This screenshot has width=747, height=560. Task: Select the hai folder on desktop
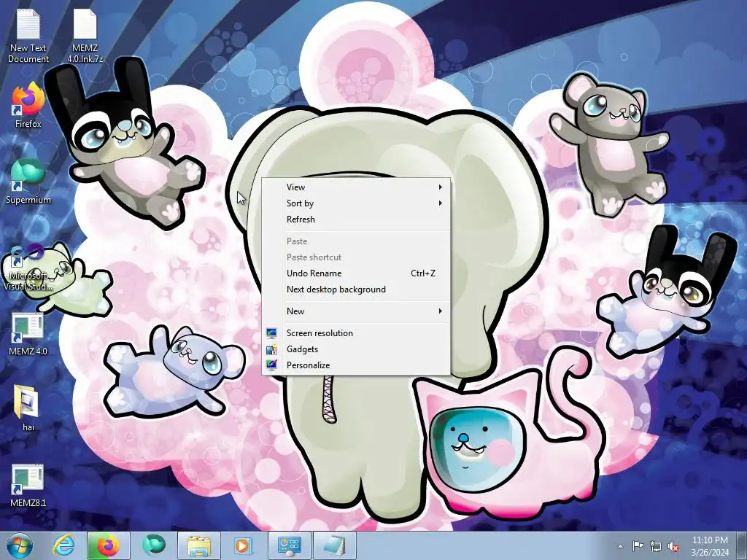point(28,409)
